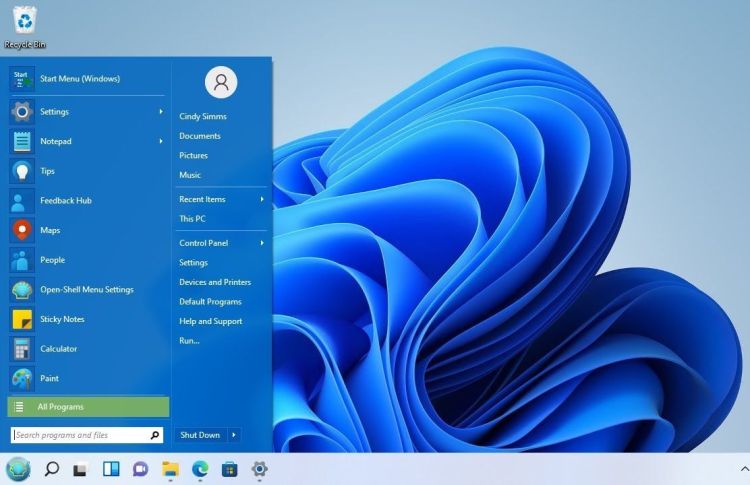Click the Maps app icon
This screenshot has width=750, height=485.
(22, 230)
